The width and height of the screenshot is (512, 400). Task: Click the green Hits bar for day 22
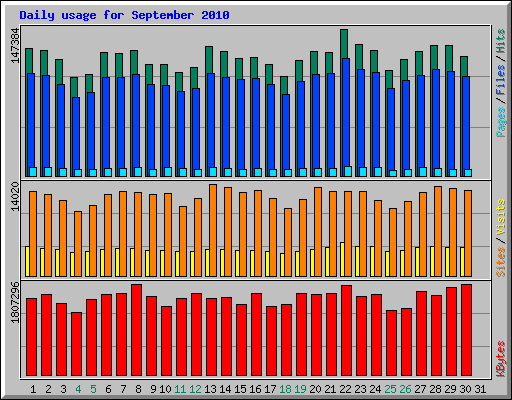pos(344,44)
